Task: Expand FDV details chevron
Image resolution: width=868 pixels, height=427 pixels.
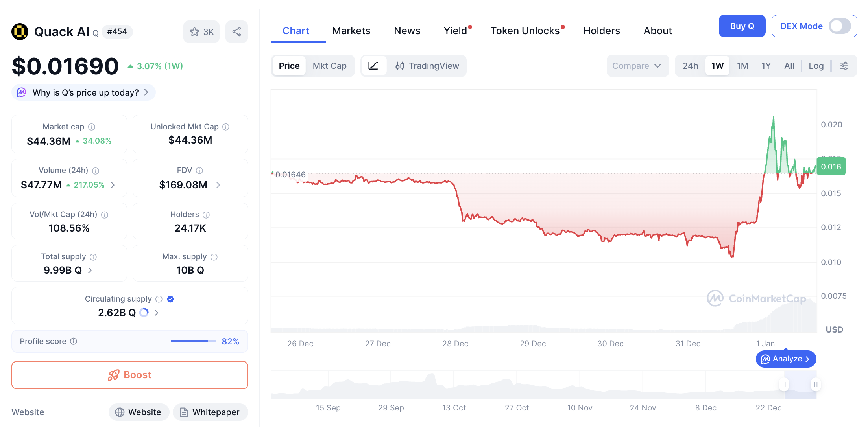Action: tap(218, 185)
